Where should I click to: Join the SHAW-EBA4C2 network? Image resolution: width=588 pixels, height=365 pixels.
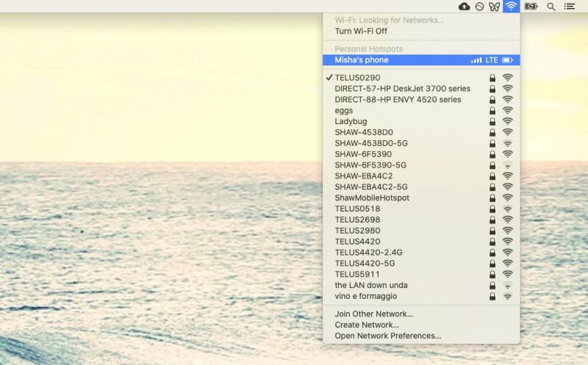pyautogui.click(x=421, y=176)
